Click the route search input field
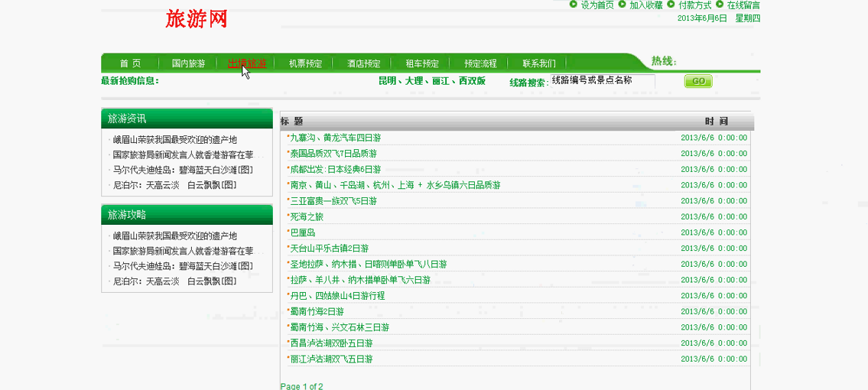The image size is (868, 390). pos(603,81)
